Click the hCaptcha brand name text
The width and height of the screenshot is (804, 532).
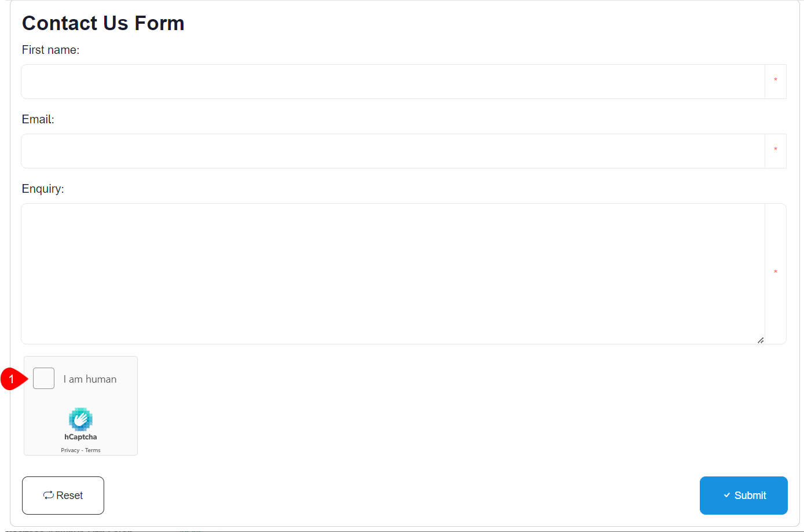point(80,437)
